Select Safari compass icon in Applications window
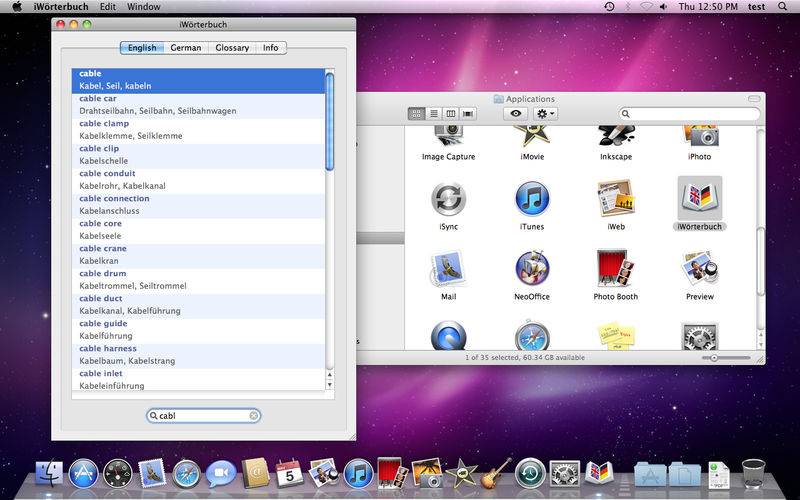 (532, 336)
